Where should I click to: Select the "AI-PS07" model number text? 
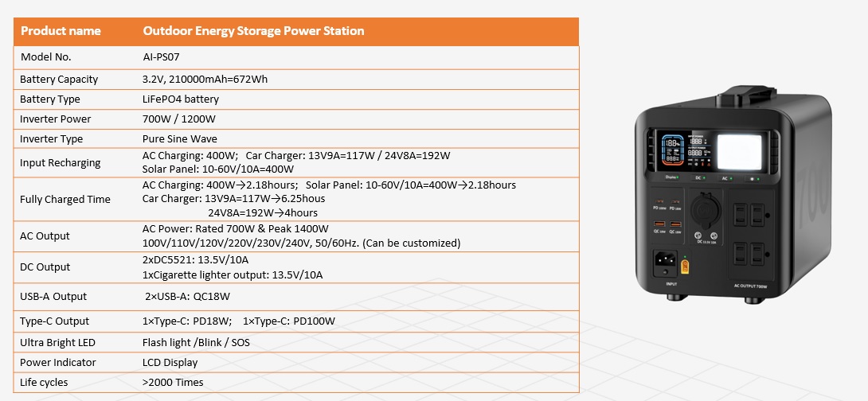tap(162, 57)
